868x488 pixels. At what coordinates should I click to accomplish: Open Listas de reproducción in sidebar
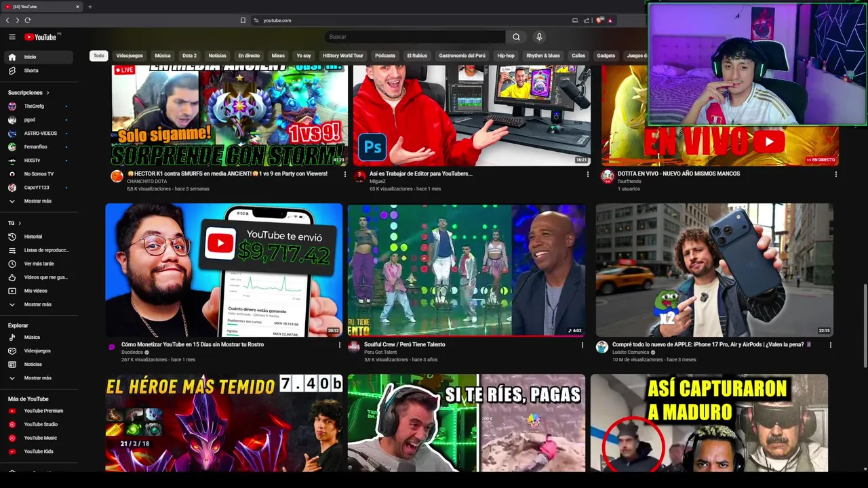coord(39,250)
